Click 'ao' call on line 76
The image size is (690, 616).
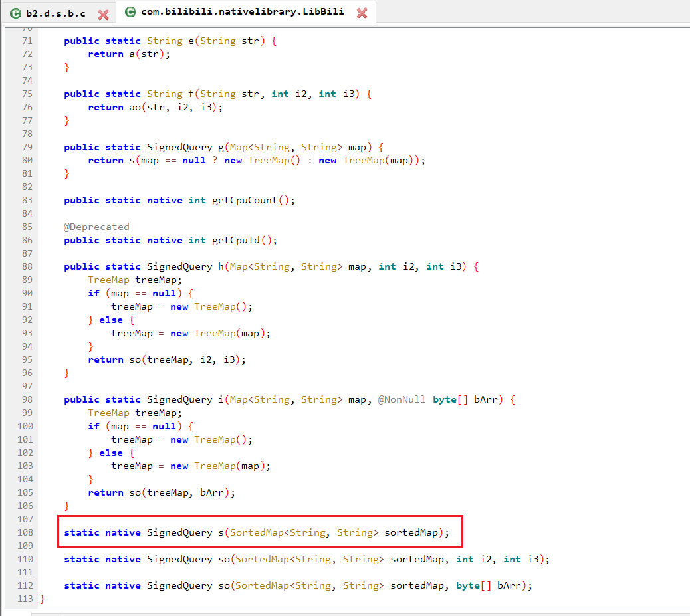[x=135, y=108]
